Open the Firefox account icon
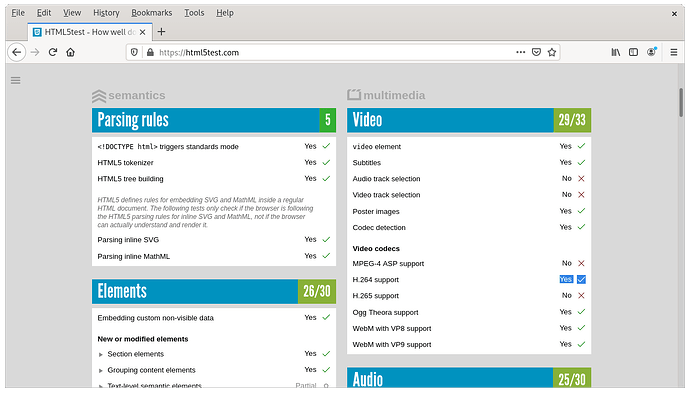This screenshot has width=690, height=393. 651,52
